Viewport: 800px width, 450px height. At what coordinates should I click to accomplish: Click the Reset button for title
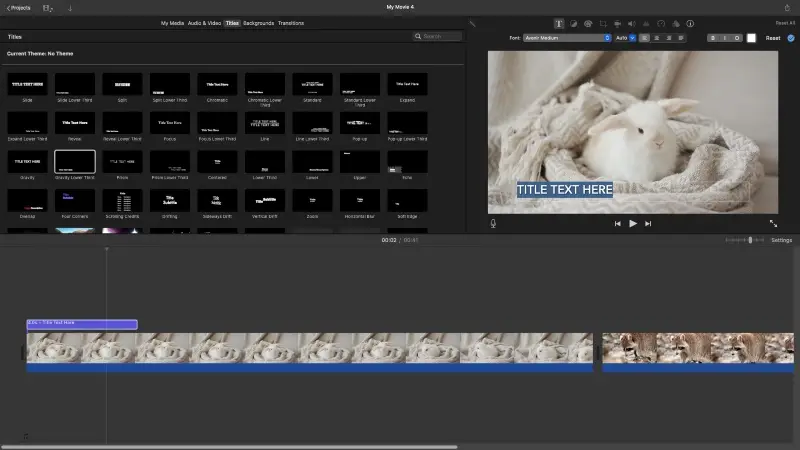point(773,38)
